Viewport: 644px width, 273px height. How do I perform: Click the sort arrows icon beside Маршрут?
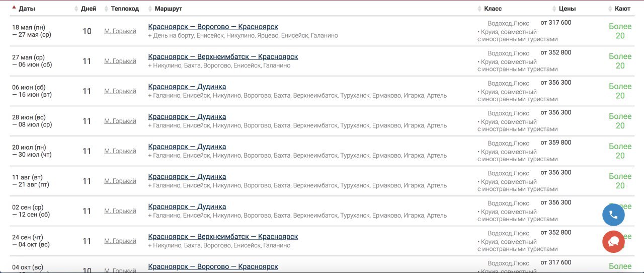pos(150,9)
